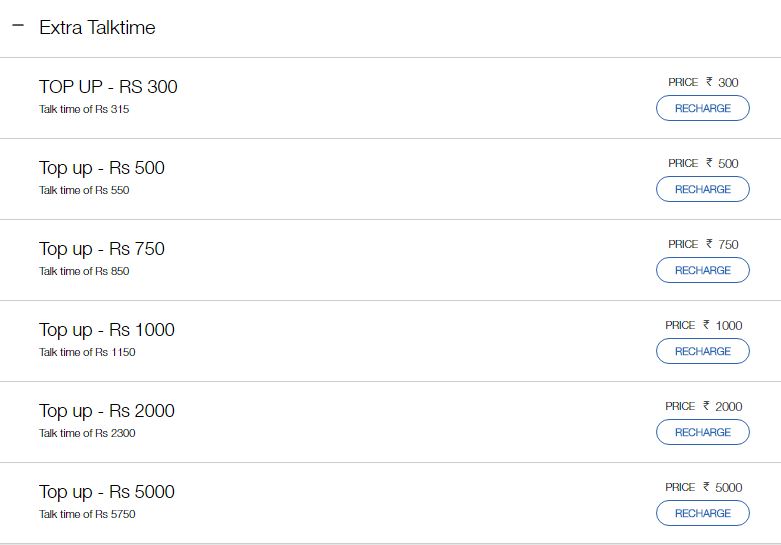Recharge the Top up Rs 5000 plan
The width and height of the screenshot is (781, 545).
click(702, 513)
